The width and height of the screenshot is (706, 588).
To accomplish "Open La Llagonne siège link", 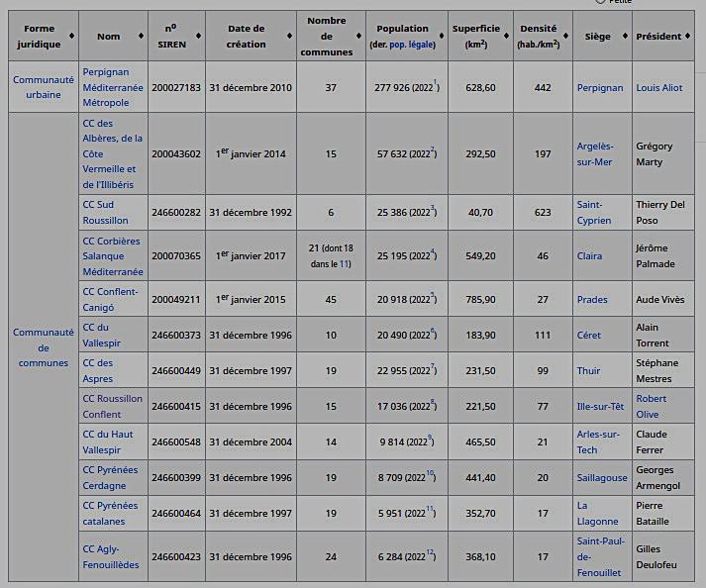I will (597, 513).
